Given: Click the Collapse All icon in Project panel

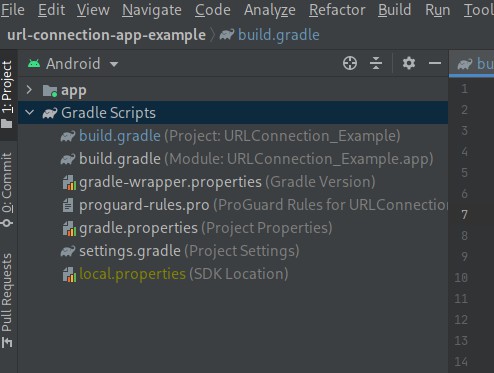Looking at the screenshot, I should pyautogui.click(x=376, y=63).
